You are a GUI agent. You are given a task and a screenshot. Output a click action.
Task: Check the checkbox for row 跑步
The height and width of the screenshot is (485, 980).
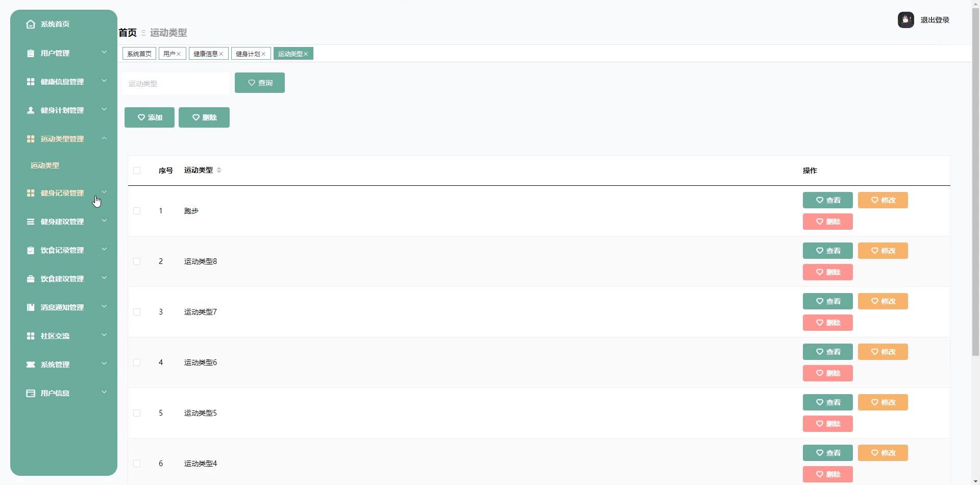(137, 211)
